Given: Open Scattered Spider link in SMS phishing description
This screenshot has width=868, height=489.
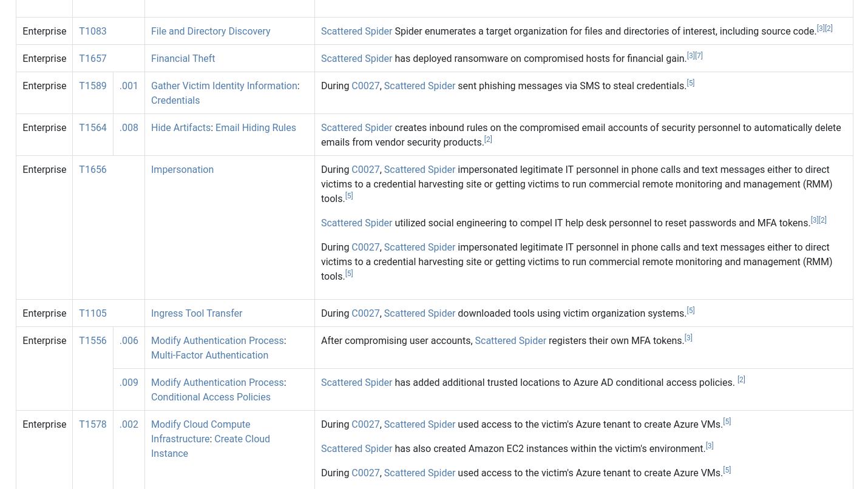Looking at the screenshot, I should coord(419,86).
